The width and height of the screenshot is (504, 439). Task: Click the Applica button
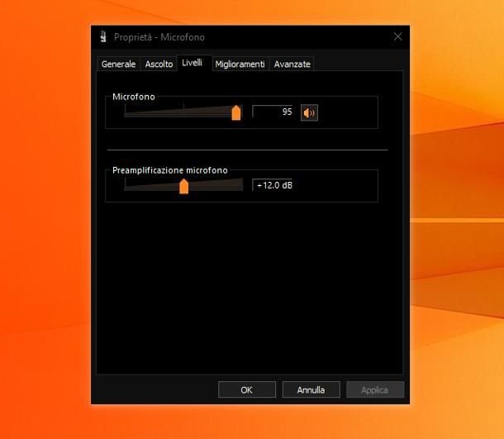(375, 389)
